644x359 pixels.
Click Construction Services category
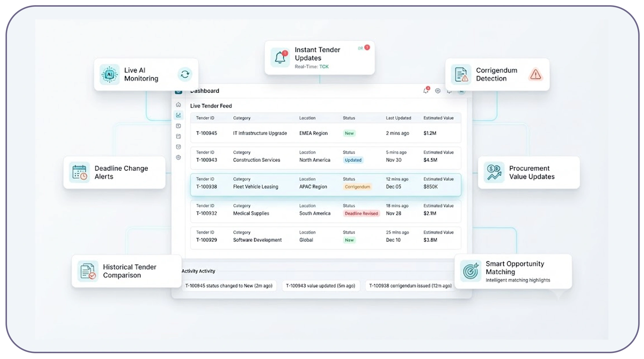pyautogui.click(x=257, y=160)
